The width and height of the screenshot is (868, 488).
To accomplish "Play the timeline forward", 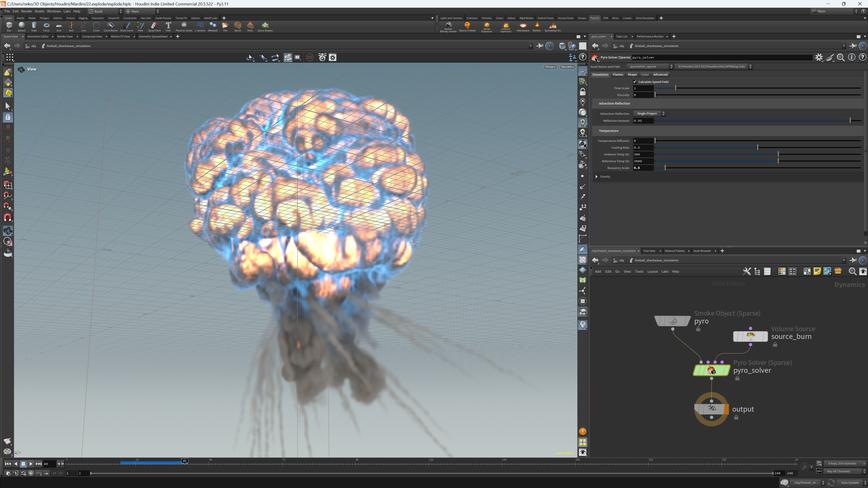I will coord(31,464).
